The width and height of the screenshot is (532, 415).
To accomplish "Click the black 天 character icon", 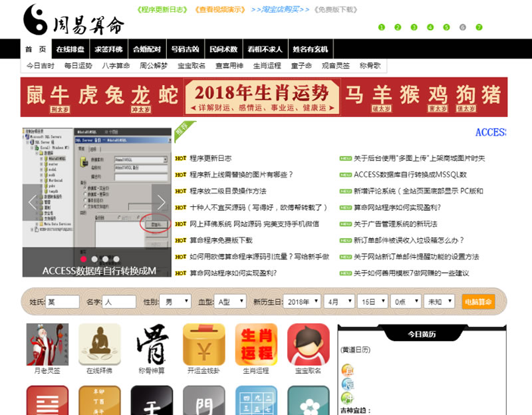I will [x=152, y=401].
